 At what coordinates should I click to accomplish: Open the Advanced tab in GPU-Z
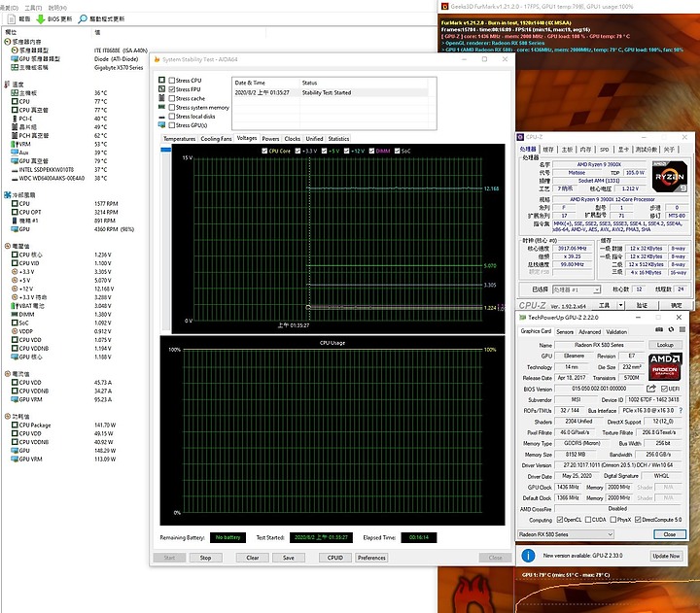coord(590,332)
